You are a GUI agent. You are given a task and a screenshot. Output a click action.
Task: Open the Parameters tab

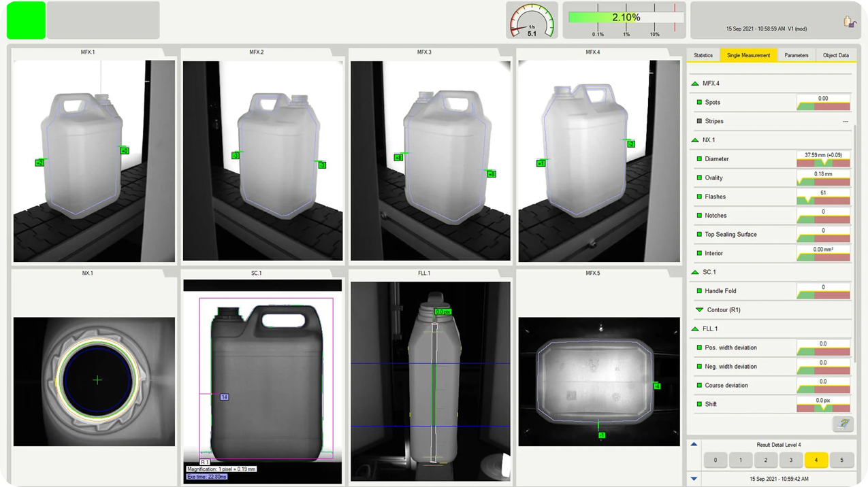796,55
